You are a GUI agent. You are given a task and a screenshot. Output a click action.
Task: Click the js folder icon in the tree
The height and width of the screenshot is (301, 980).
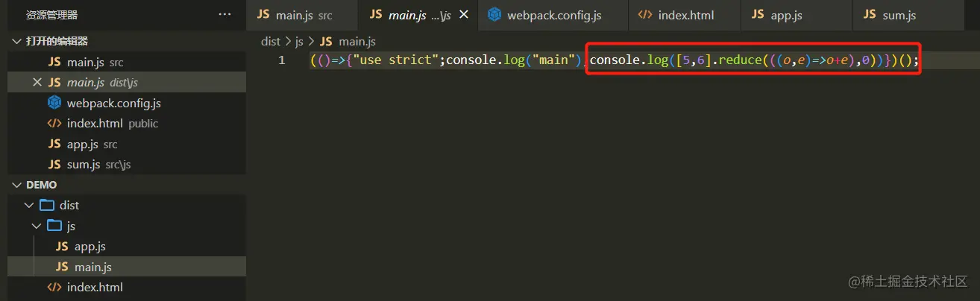pyautogui.click(x=54, y=225)
